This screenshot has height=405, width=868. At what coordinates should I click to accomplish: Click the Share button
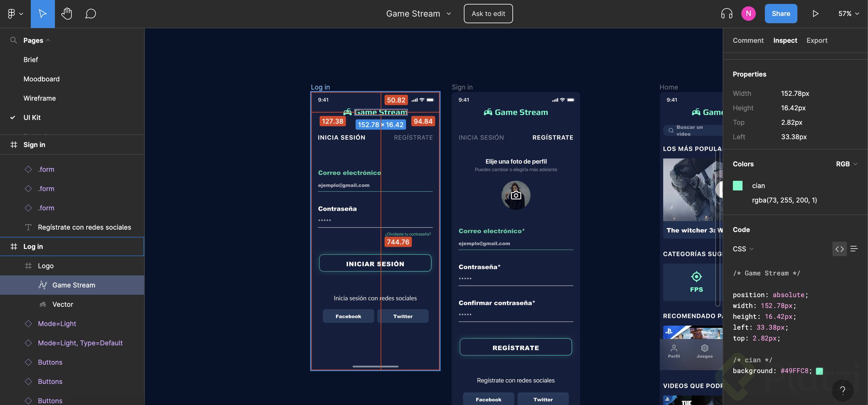tap(781, 14)
